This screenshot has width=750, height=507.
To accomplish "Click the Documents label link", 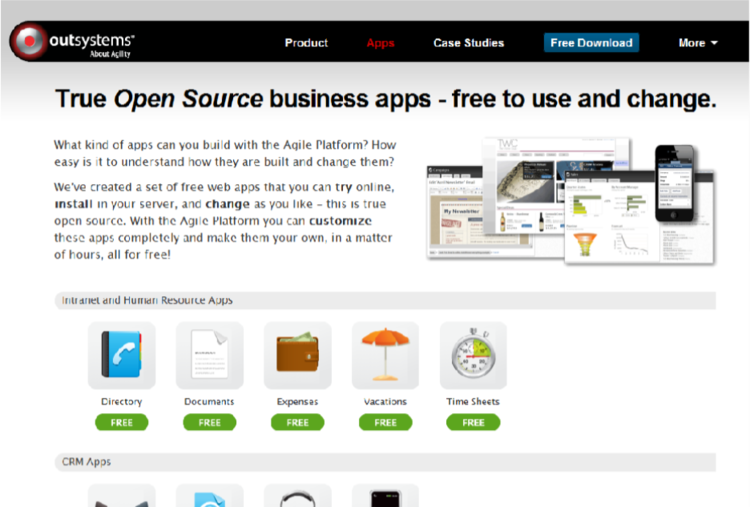I will (x=210, y=401).
